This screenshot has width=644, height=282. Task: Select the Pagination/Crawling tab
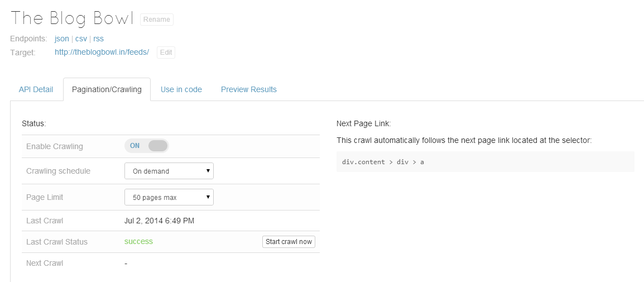pos(107,89)
